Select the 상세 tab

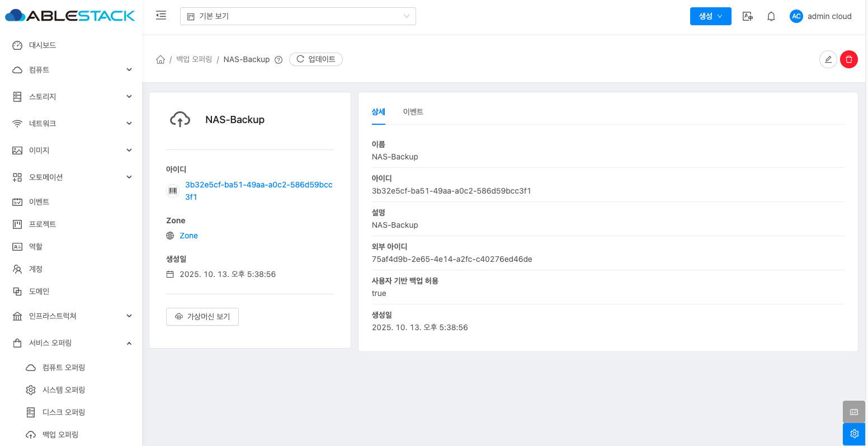coord(379,112)
